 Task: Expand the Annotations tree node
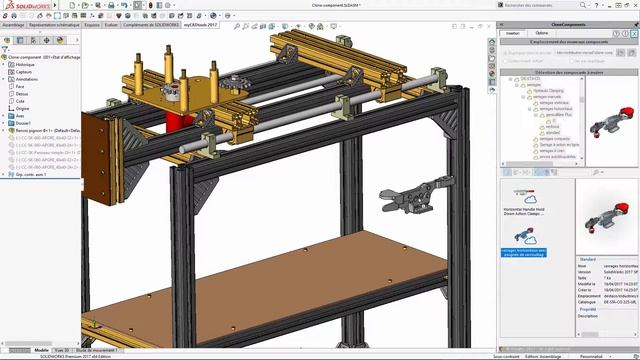(4, 79)
